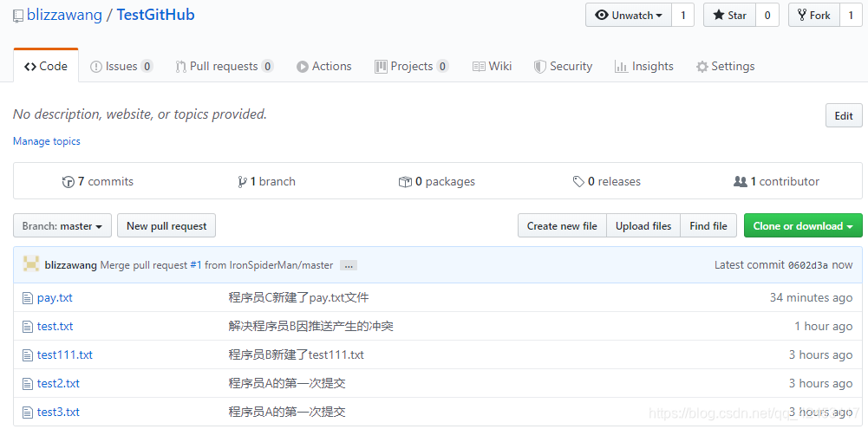Click the Settings gear icon

pyautogui.click(x=702, y=68)
